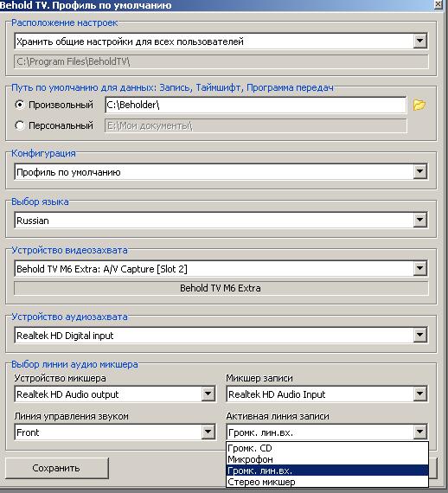Screen dimensions: 448x493
Task: Close the Behold TV settings window
Action: coord(438,4)
